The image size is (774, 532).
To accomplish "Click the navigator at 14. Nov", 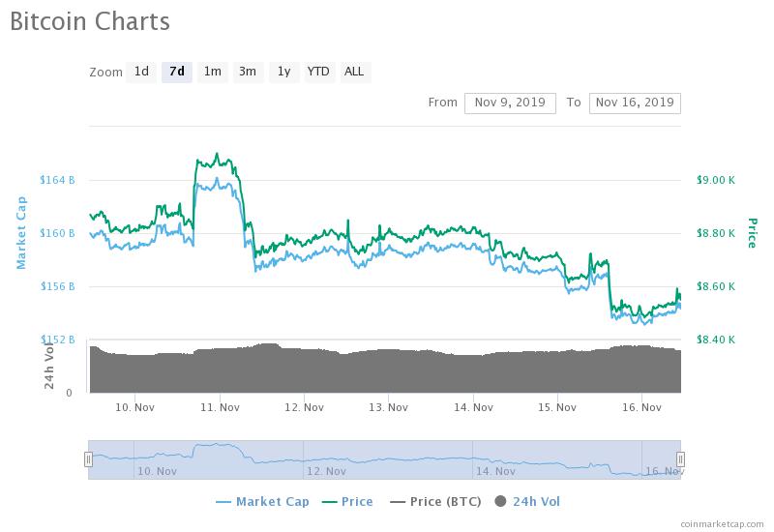I will (x=495, y=471).
